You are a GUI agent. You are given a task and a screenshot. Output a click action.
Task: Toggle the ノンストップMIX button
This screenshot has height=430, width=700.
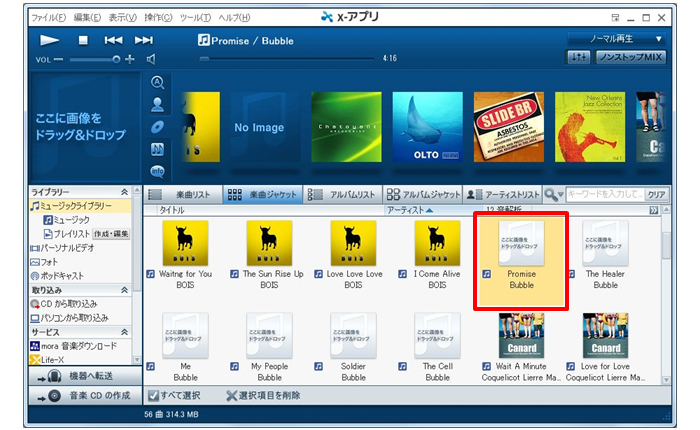point(630,59)
